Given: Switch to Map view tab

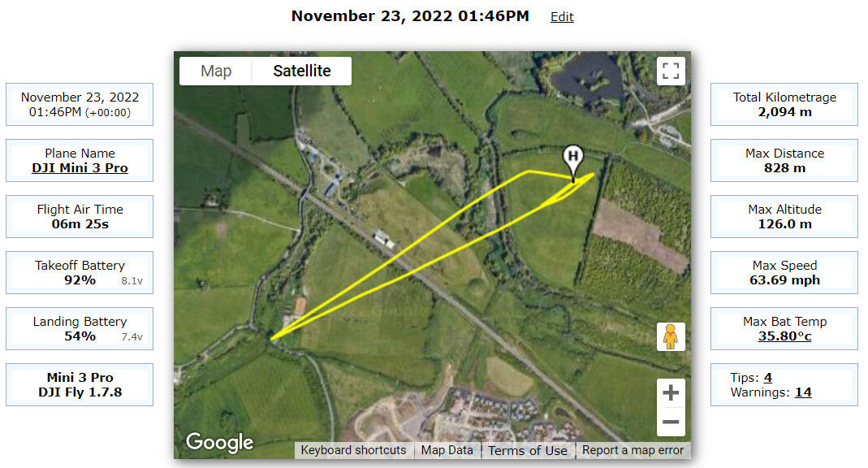Looking at the screenshot, I should tap(216, 71).
